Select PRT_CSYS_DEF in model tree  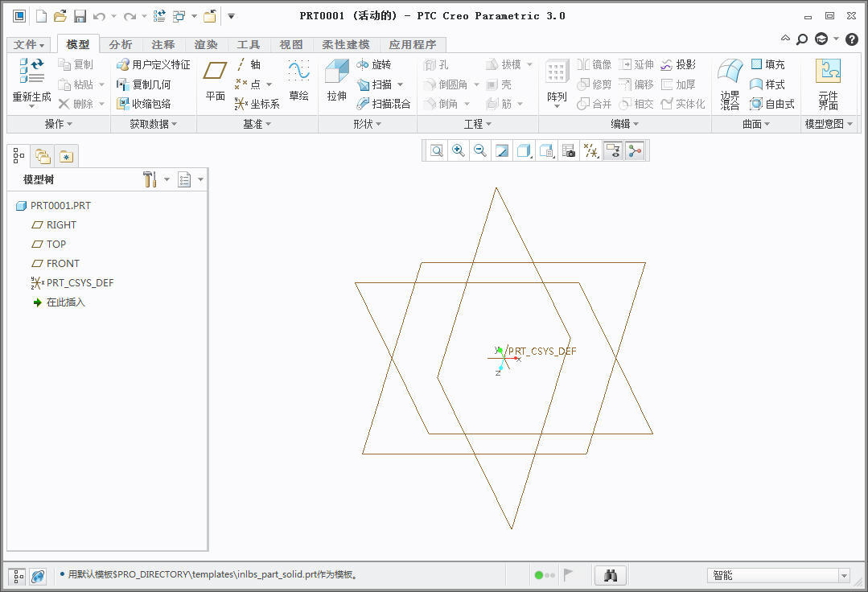pyautogui.click(x=72, y=282)
